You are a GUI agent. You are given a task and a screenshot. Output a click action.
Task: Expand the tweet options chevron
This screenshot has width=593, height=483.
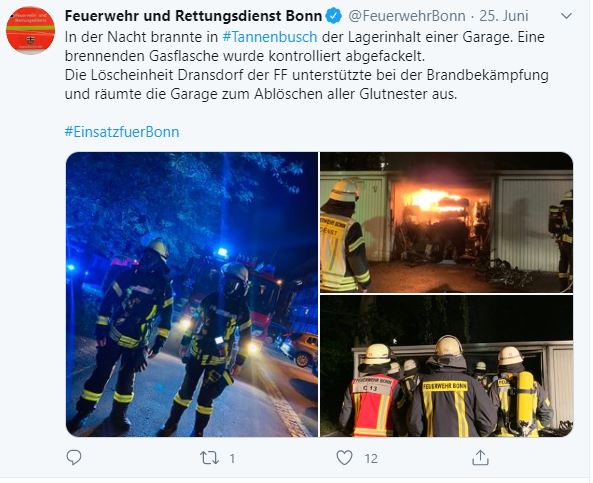[x=566, y=16]
